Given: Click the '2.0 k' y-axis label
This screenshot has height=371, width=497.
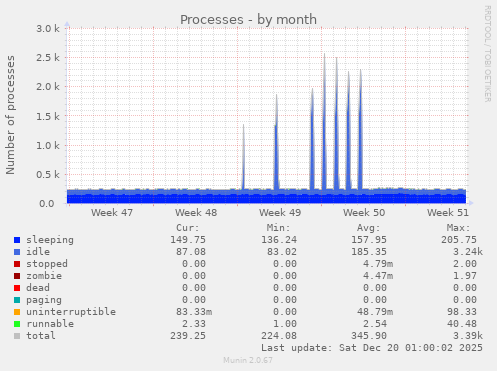Looking at the screenshot, I should (48, 87).
